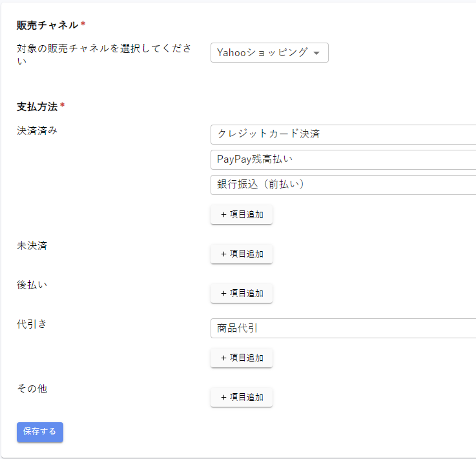Click the plus icon to add 後払い item
Screen dimensions: 476x459
tap(223, 293)
